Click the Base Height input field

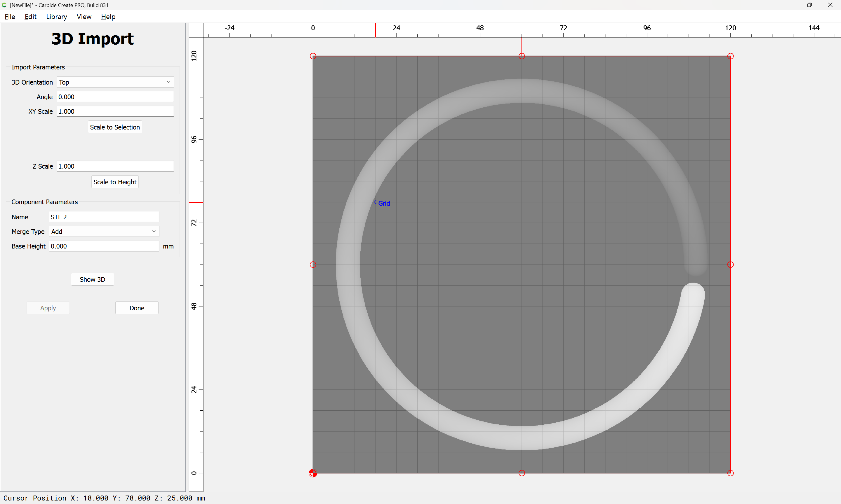[104, 246]
